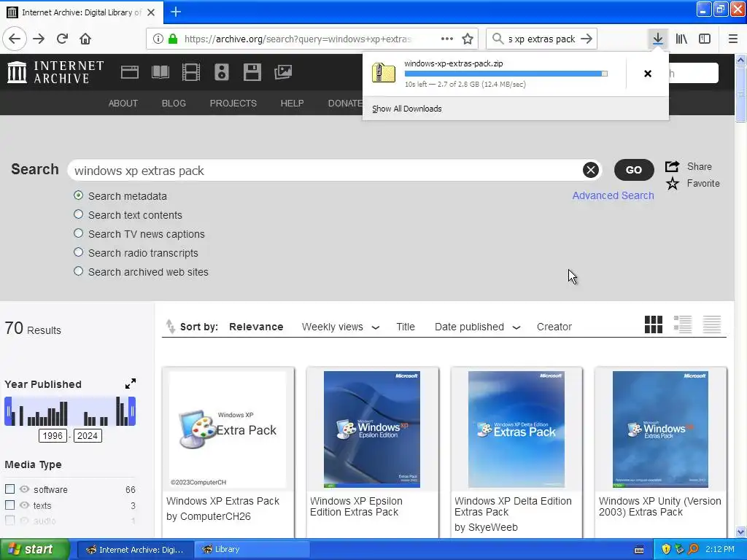This screenshot has height=560, width=747.
Task: Click the Start button on taskbar
Action: 34,550
